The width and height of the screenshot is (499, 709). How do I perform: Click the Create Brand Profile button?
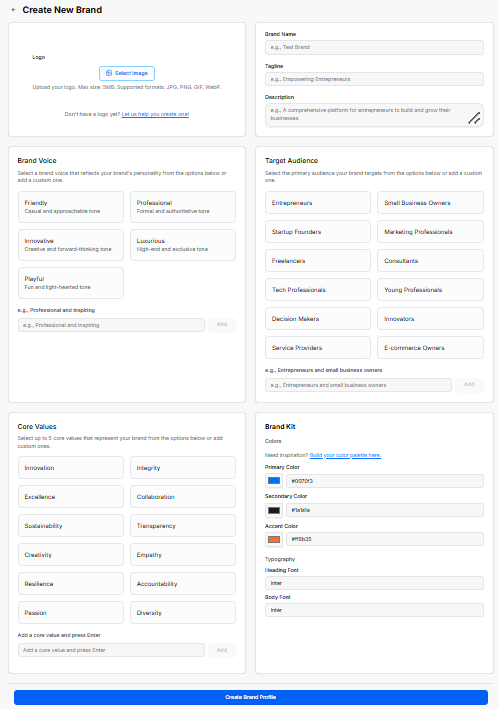click(x=251, y=697)
